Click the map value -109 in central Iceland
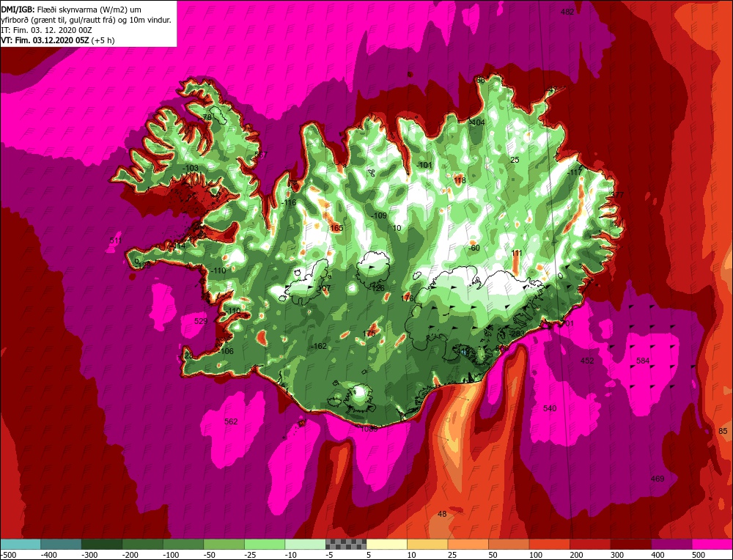Image resolution: width=733 pixels, height=560 pixels. pyautogui.click(x=379, y=215)
